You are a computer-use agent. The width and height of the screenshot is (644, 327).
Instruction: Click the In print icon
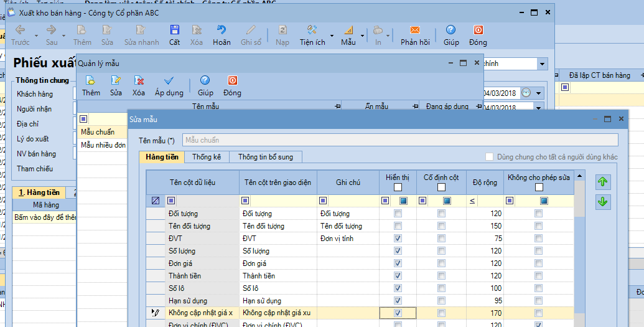tap(378, 30)
